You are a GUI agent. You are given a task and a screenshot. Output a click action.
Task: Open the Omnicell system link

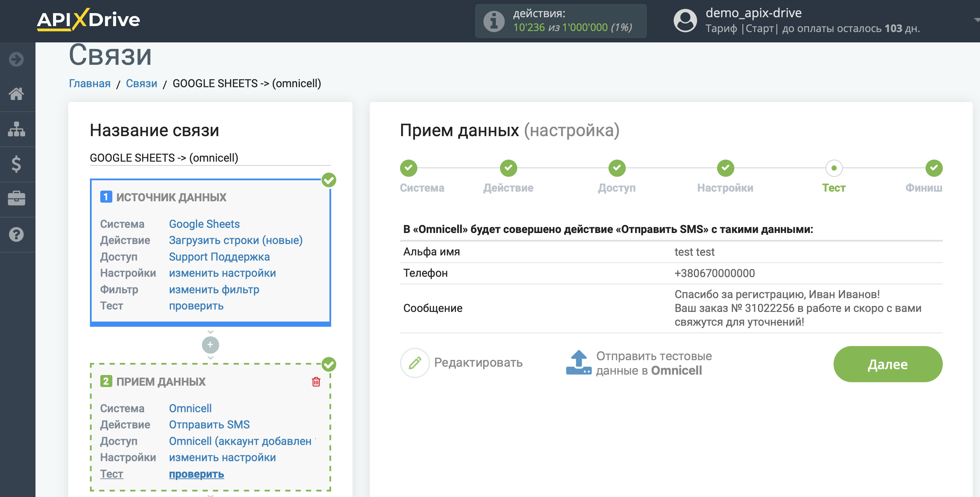(190, 408)
